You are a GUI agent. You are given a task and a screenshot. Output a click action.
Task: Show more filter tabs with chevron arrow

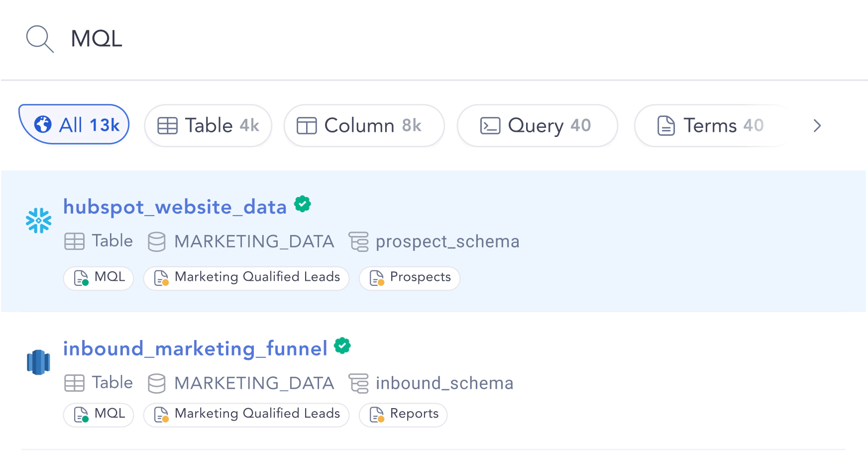[x=817, y=125]
